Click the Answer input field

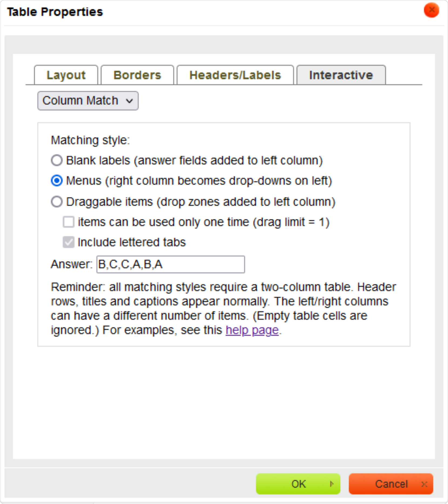pyautogui.click(x=171, y=264)
